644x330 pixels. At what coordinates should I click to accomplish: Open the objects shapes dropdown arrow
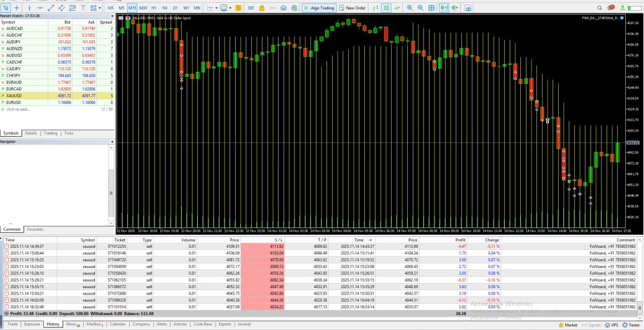click(99, 8)
